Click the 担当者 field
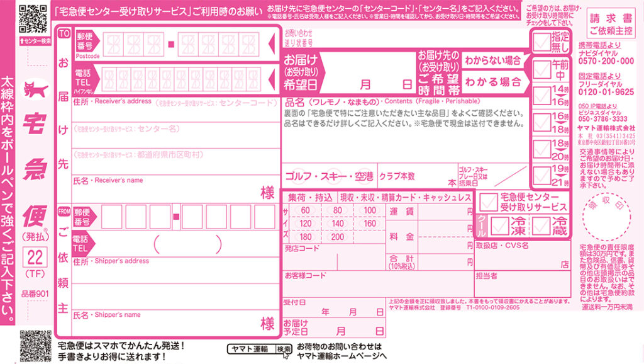The height and width of the screenshot is (364, 644). pos(523,283)
